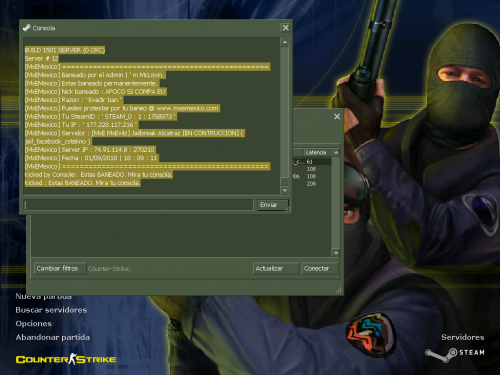Click the Conectar button
Image resolution: width=500 pixels, height=375 pixels.
pos(320,268)
